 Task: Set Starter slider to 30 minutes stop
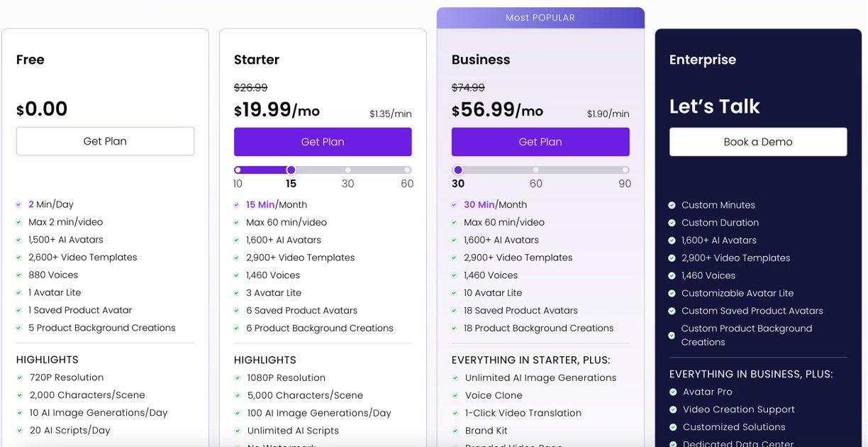[347, 170]
